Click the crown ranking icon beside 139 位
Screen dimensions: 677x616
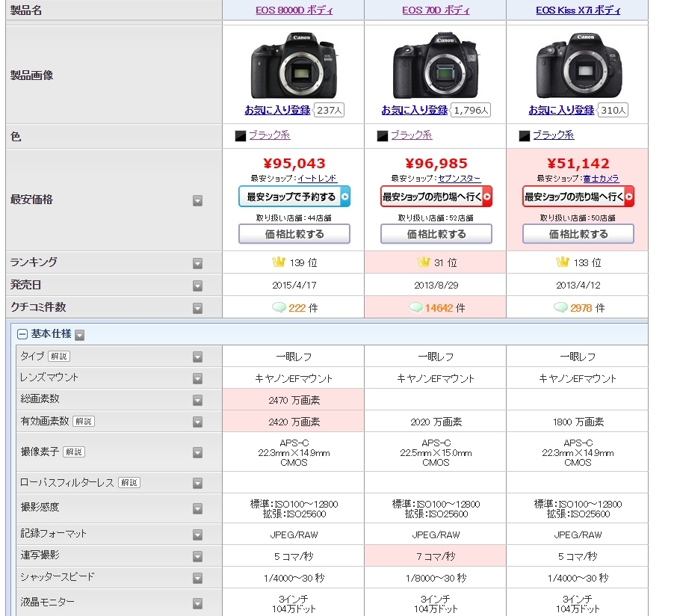tap(279, 262)
